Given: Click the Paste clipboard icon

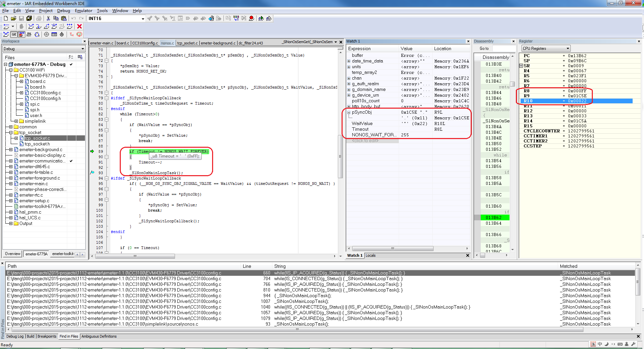Looking at the screenshot, I should 64,18.
